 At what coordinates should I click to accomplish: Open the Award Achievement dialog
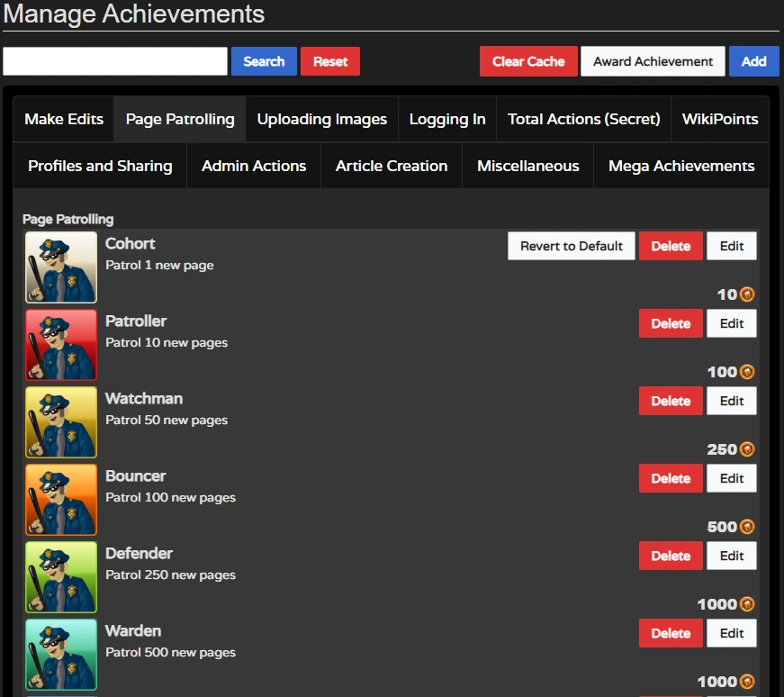(653, 61)
